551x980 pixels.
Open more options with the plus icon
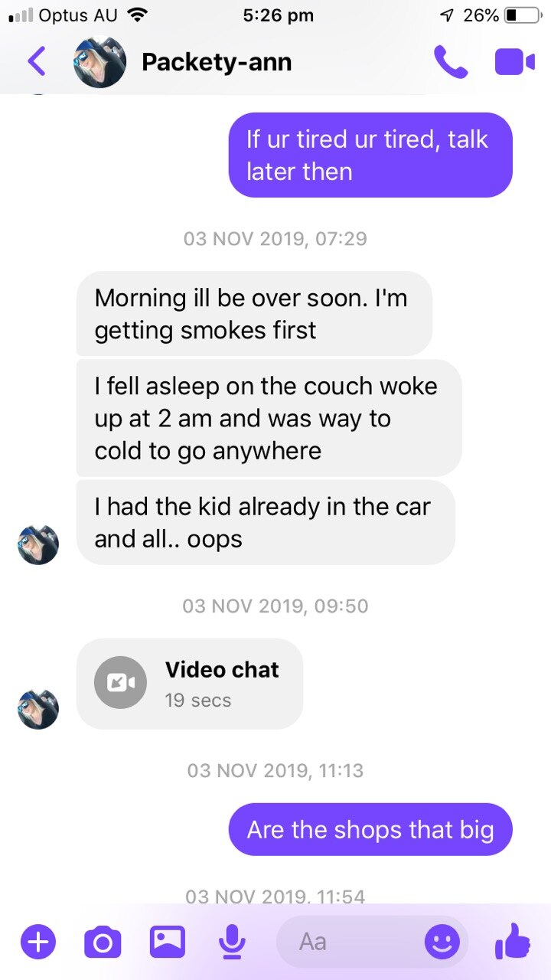click(37, 941)
